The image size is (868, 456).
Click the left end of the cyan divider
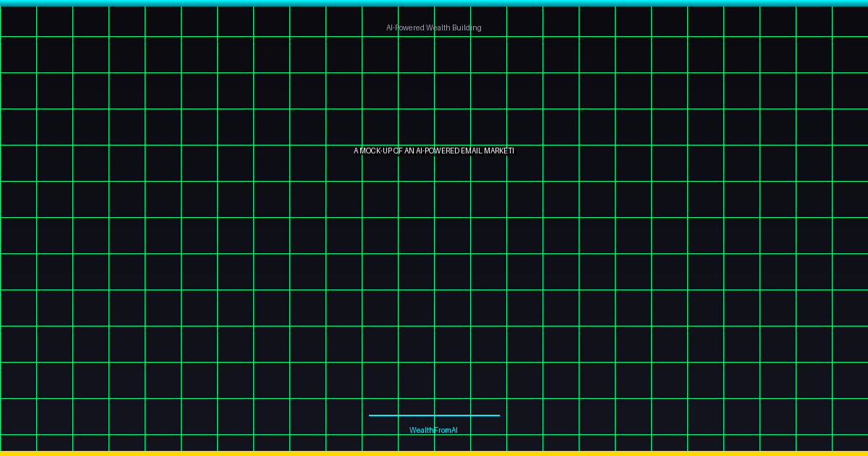click(371, 415)
